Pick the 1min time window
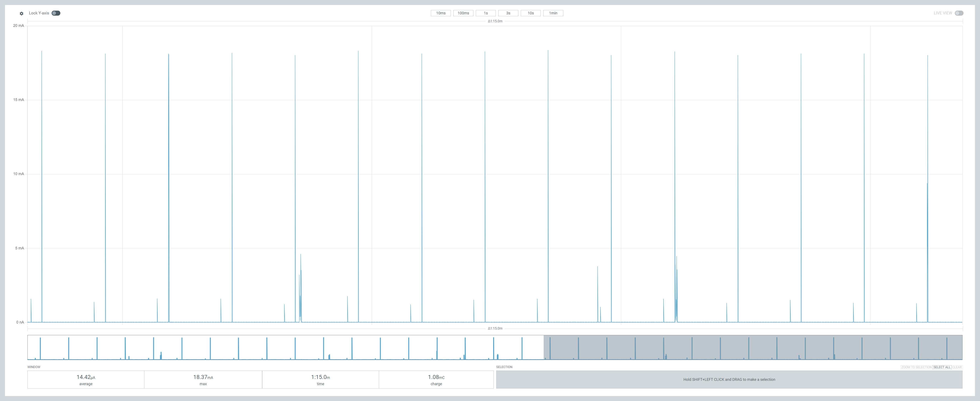Screen dimensions: 980x401 [x=553, y=13]
